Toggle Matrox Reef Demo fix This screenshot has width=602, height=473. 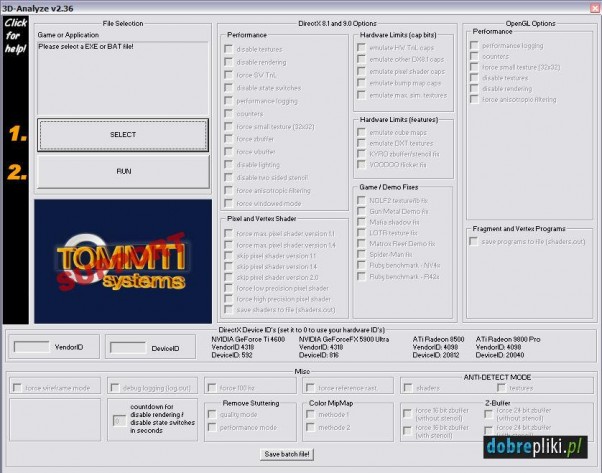361,243
